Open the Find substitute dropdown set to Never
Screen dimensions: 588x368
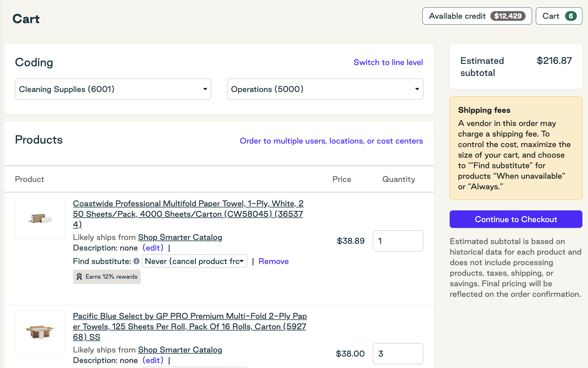pyautogui.click(x=194, y=261)
